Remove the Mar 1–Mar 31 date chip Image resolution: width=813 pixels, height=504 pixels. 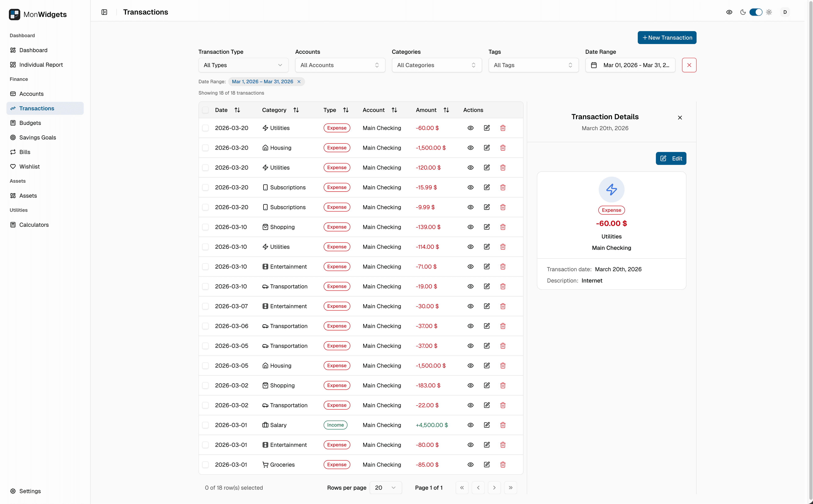[x=299, y=82]
